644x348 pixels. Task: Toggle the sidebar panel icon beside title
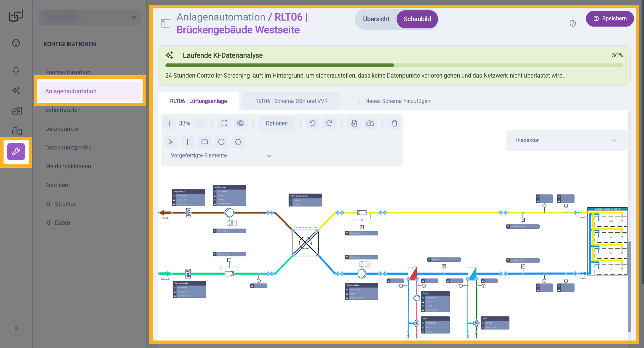(x=166, y=23)
